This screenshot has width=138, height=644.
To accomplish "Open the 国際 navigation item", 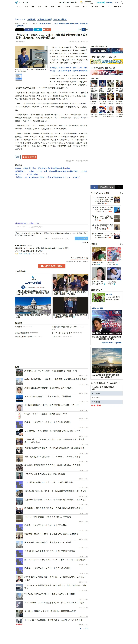I will coord(39,7).
